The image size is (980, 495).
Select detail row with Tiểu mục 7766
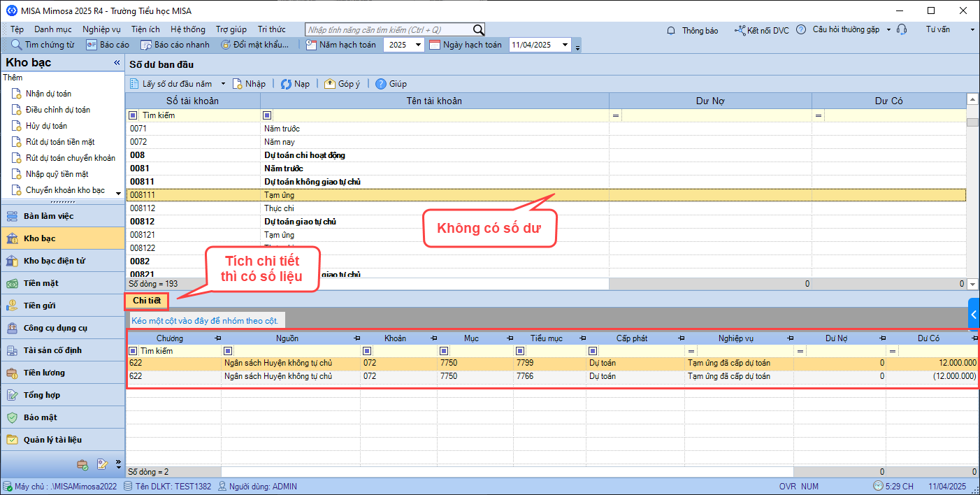coord(552,376)
